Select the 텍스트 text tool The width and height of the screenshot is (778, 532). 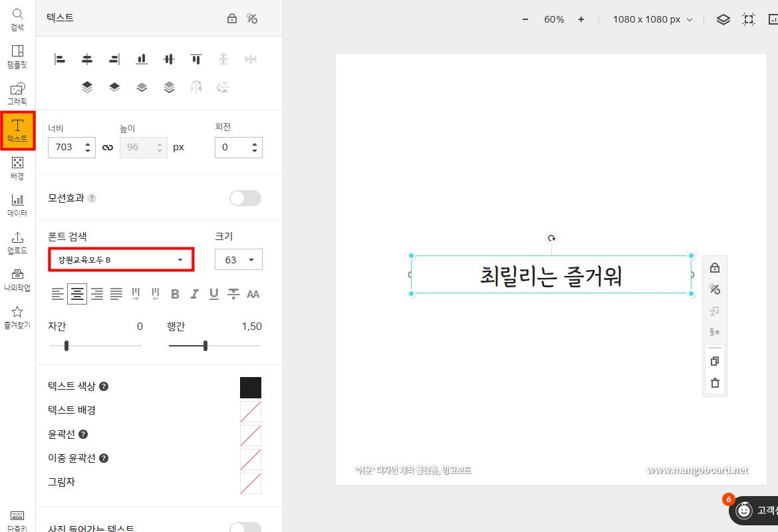coord(18,131)
